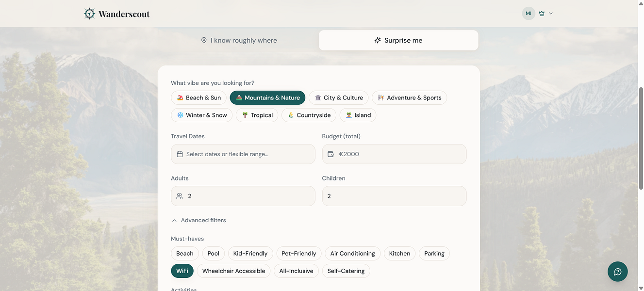Image resolution: width=644 pixels, height=291 pixels.
Task: Collapse the Advanced filters section
Action: (198, 220)
